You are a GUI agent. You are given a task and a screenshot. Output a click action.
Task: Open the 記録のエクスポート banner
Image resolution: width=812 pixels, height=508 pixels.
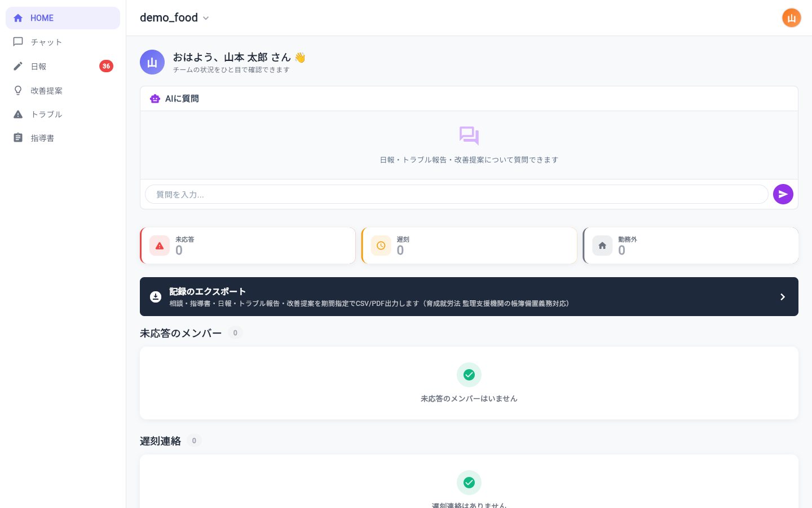tap(469, 297)
